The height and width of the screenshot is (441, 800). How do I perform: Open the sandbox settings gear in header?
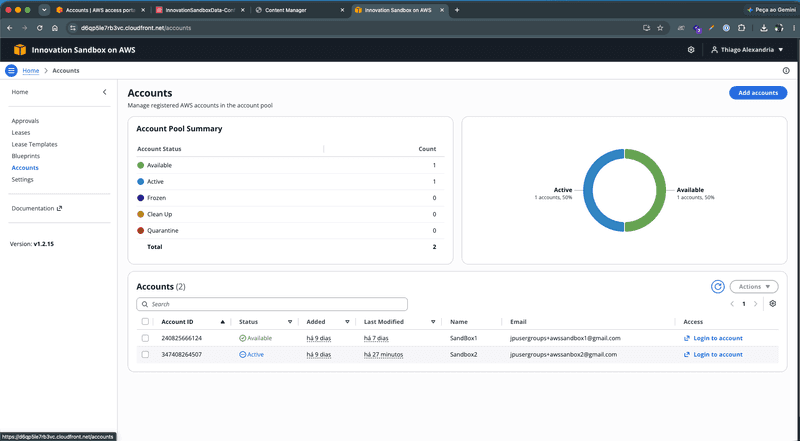(691, 50)
